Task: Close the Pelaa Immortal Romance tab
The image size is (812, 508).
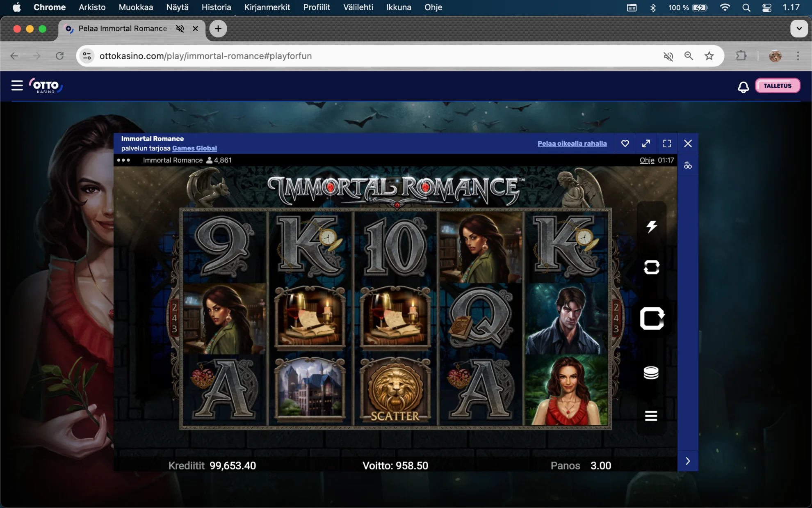Action: coord(196,28)
